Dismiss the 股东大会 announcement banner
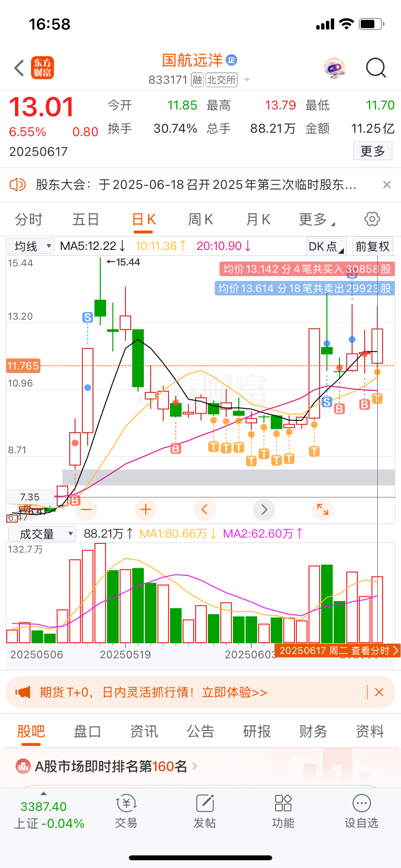 (x=386, y=185)
